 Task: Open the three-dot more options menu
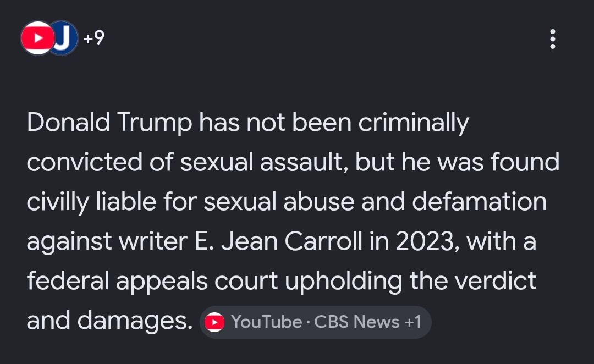pos(553,39)
